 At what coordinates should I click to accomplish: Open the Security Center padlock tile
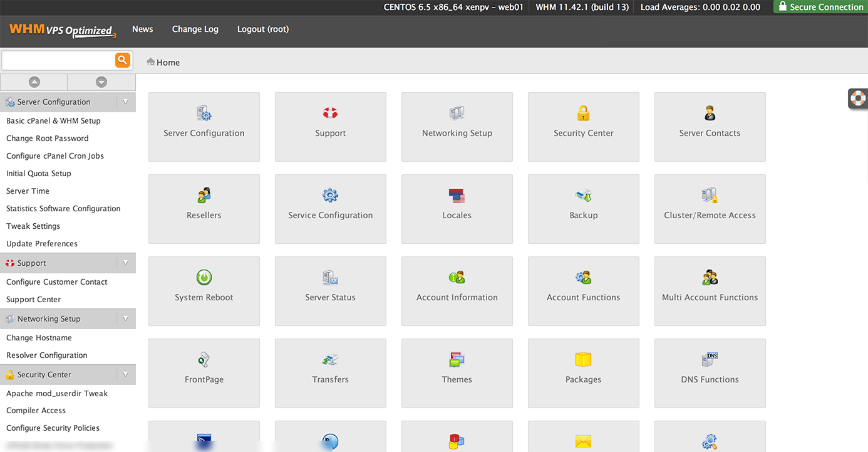pyautogui.click(x=584, y=127)
